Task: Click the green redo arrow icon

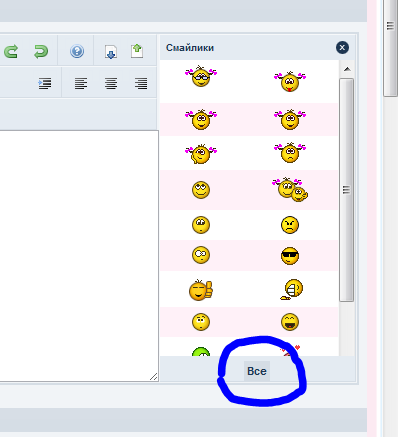Action: tap(11, 51)
